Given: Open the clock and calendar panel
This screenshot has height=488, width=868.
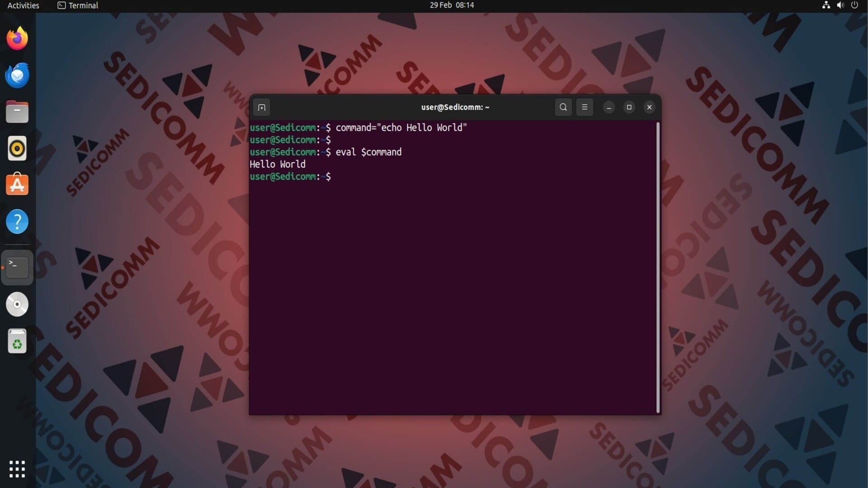Looking at the screenshot, I should (452, 5).
